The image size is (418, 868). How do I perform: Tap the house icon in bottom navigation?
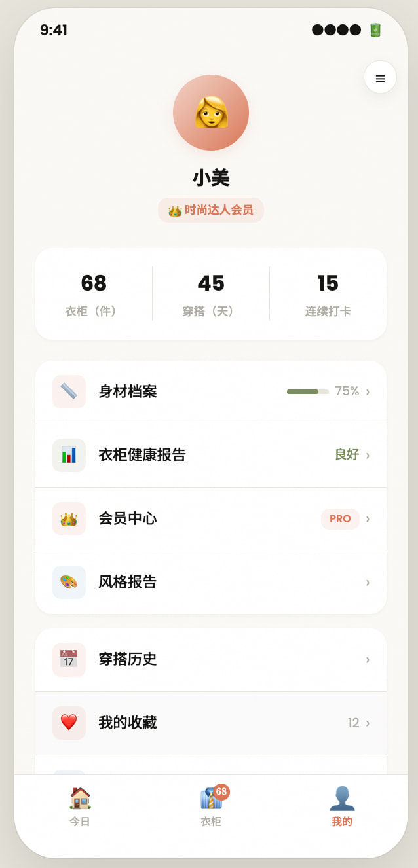(80, 799)
